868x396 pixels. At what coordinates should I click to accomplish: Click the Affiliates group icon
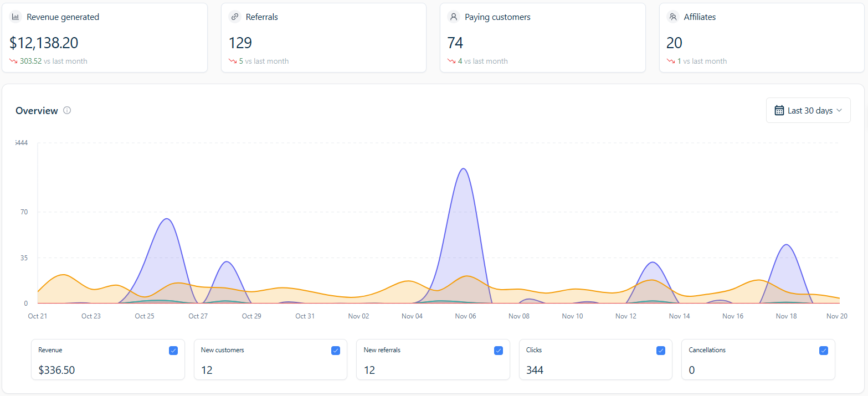[673, 17]
